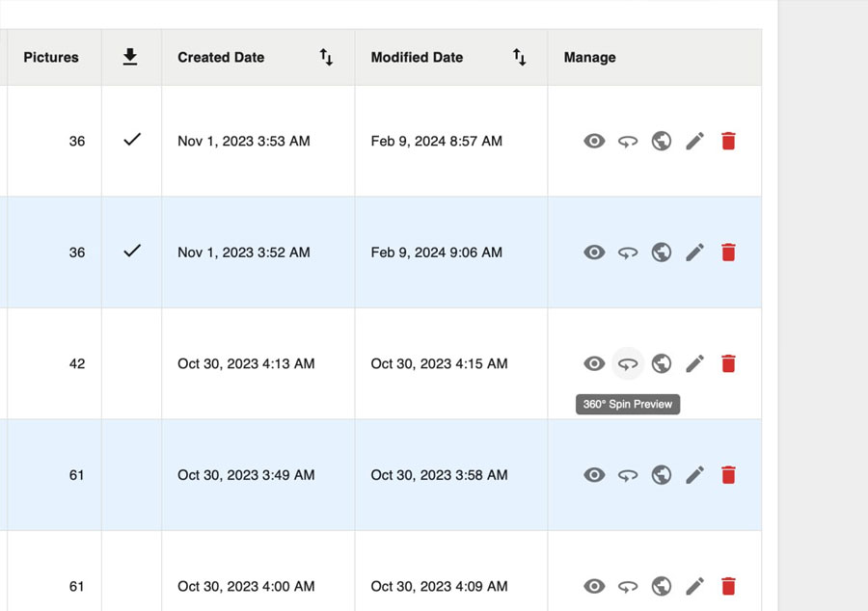Edit the row created Nov 1, 2023 3:52 AM
Viewport: 868px width, 611px height.
point(694,252)
